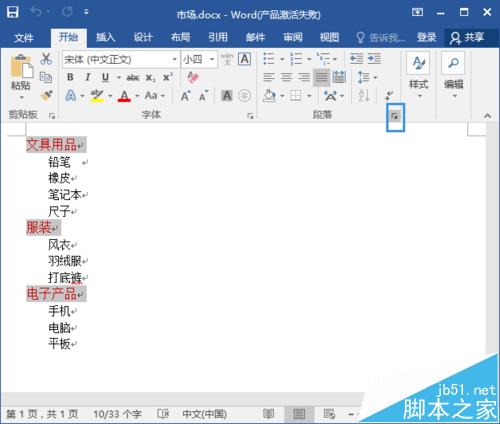
Task: Click the enclosed character icon
Action: (244, 96)
